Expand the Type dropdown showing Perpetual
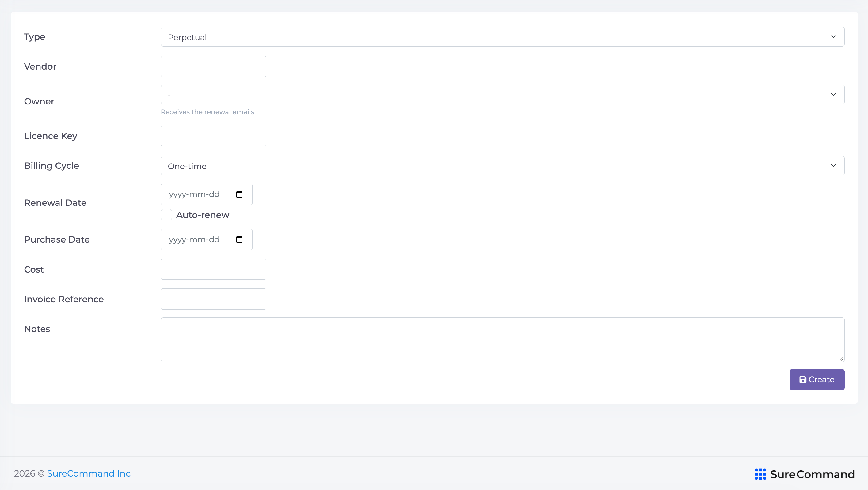The image size is (868, 490). click(502, 37)
